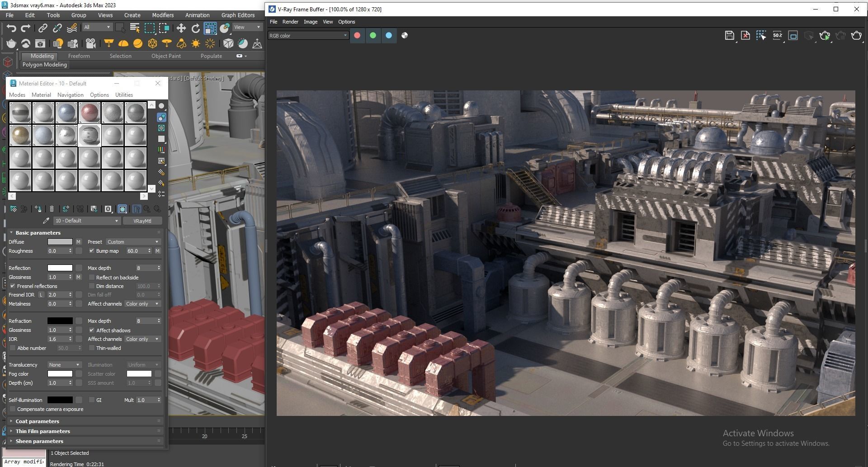This screenshot has width=868, height=467.
Task: Open the Translucency None dropdown
Action: pos(64,365)
